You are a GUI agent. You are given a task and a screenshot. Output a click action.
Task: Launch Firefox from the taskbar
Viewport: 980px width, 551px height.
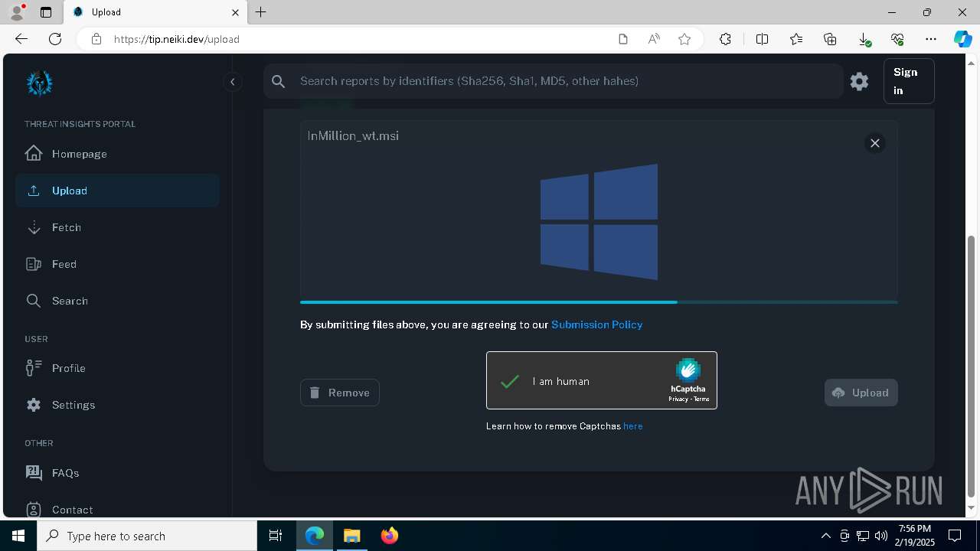point(389,536)
